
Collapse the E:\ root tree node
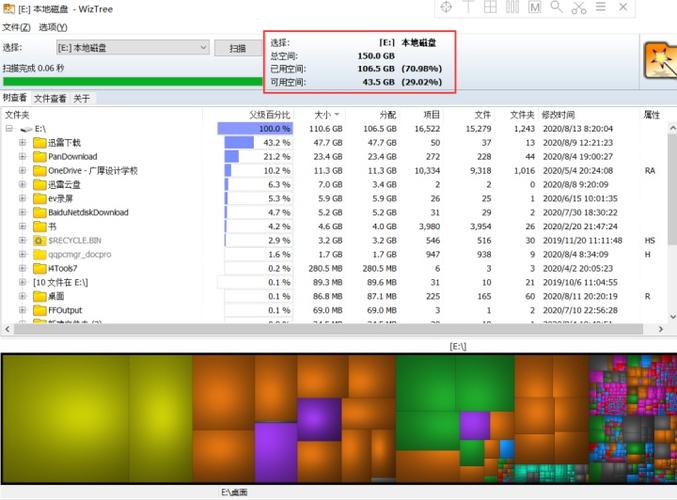click(x=9, y=129)
